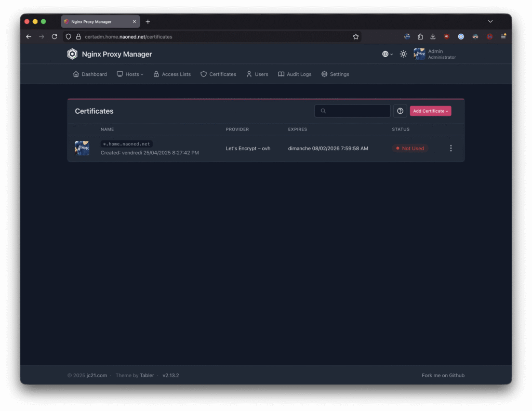Open the Settings page
This screenshot has height=411, width=532.
pyautogui.click(x=335, y=74)
